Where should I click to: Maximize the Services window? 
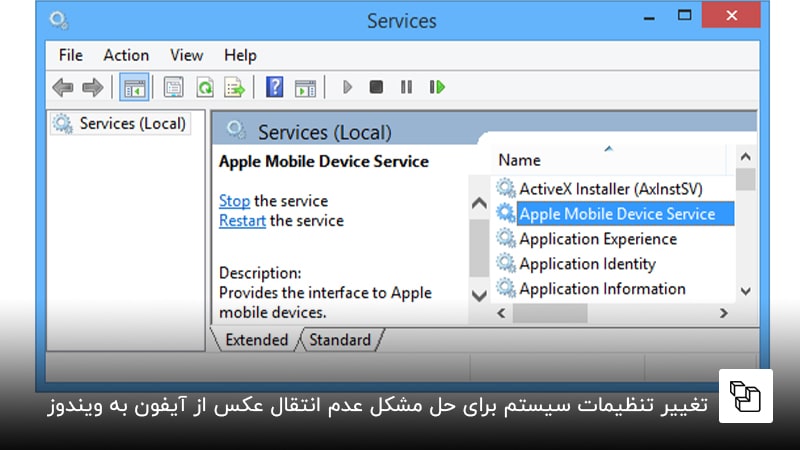[x=684, y=15]
